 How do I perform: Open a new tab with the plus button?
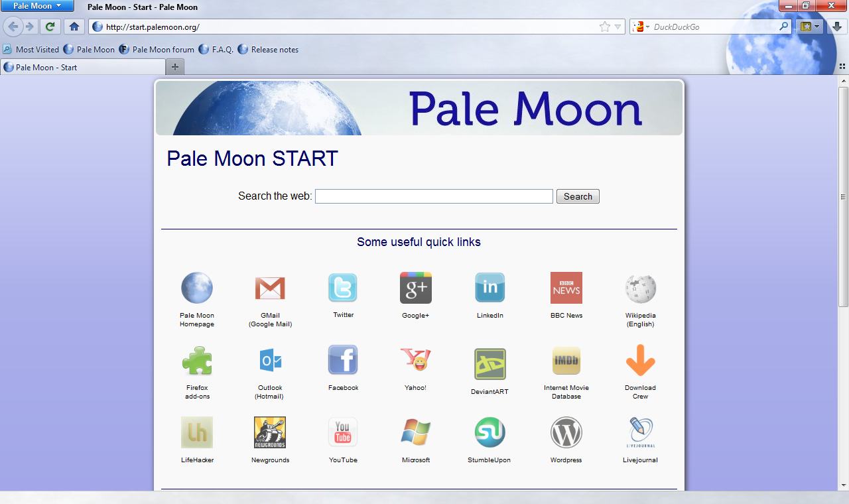pos(175,67)
